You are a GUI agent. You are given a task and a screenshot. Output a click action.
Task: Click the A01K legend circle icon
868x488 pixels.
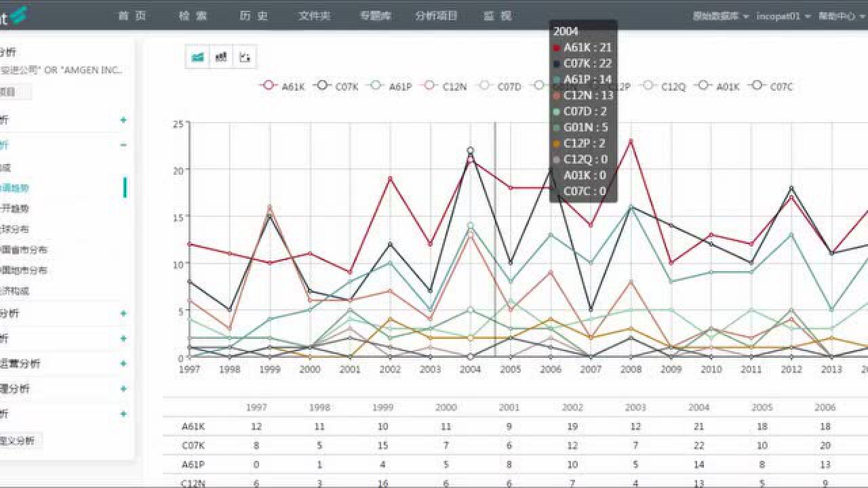coord(703,86)
